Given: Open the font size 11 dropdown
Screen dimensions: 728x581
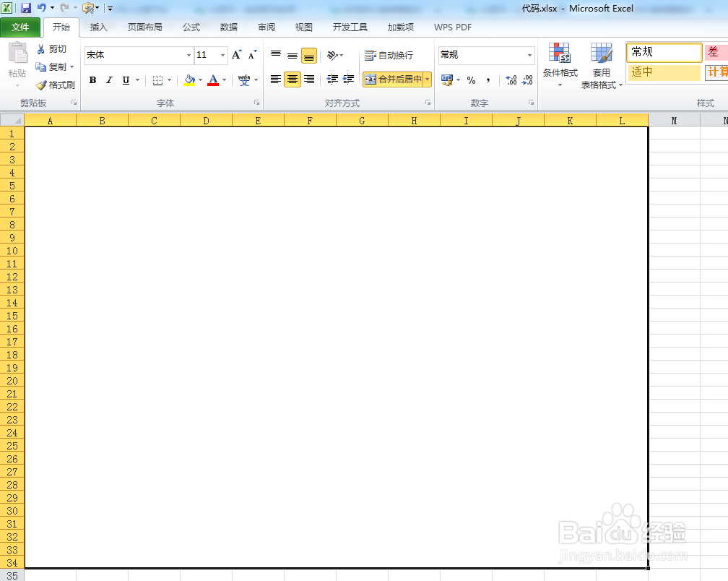Looking at the screenshot, I should (x=223, y=55).
